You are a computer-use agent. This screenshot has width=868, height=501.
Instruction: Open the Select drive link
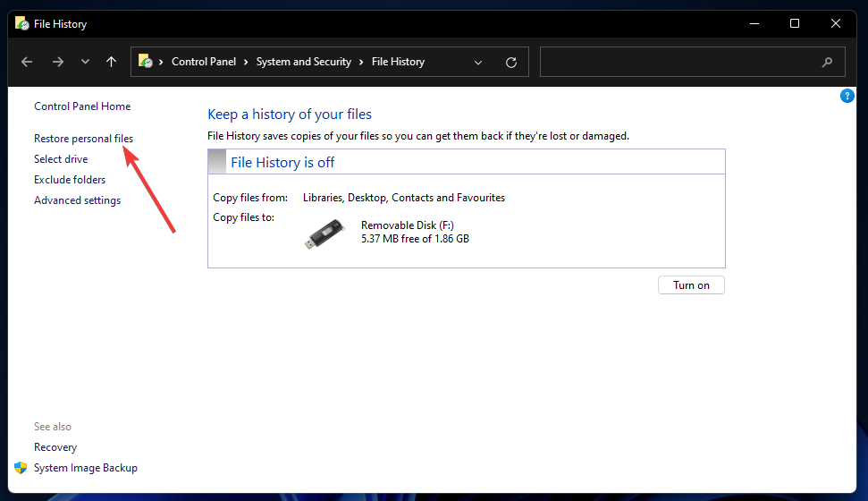click(61, 159)
